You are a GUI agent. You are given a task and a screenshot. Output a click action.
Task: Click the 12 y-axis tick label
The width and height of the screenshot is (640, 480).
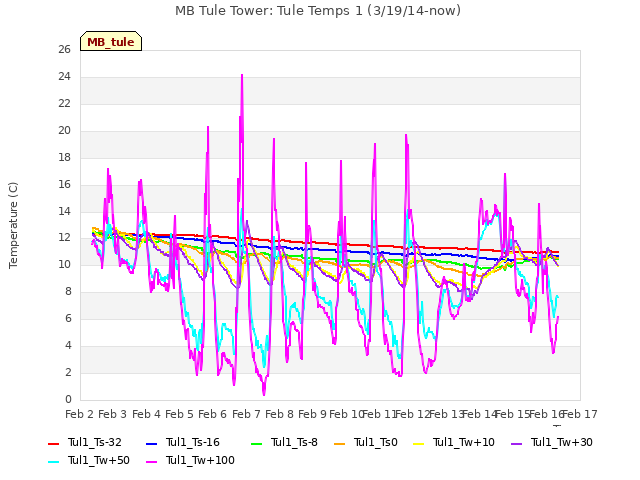click(x=64, y=238)
